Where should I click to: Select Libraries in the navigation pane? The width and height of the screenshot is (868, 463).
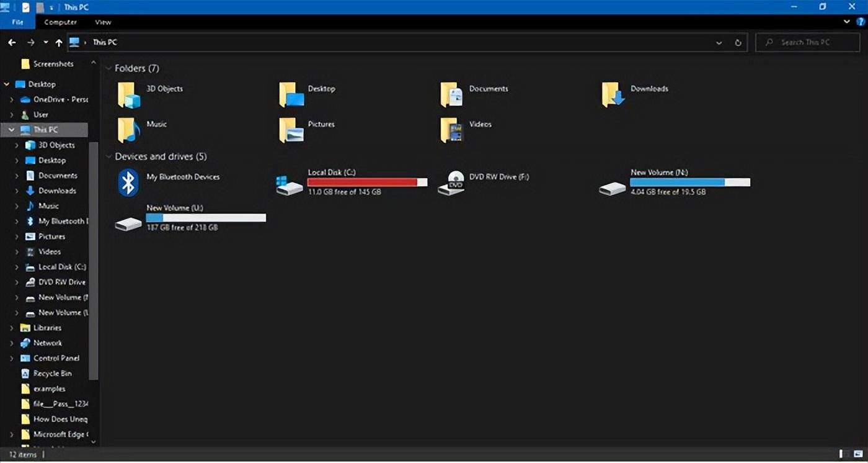(41, 328)
